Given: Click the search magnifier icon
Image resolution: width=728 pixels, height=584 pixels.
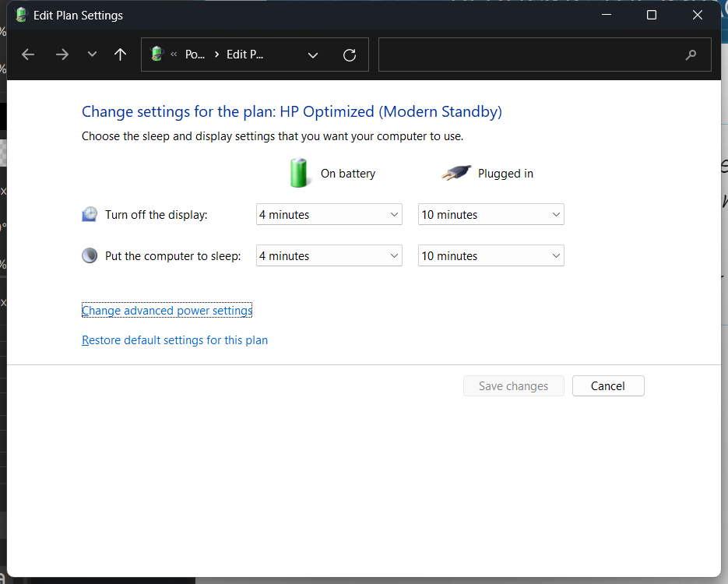Looking at the screenshot, I should [691, 55].
